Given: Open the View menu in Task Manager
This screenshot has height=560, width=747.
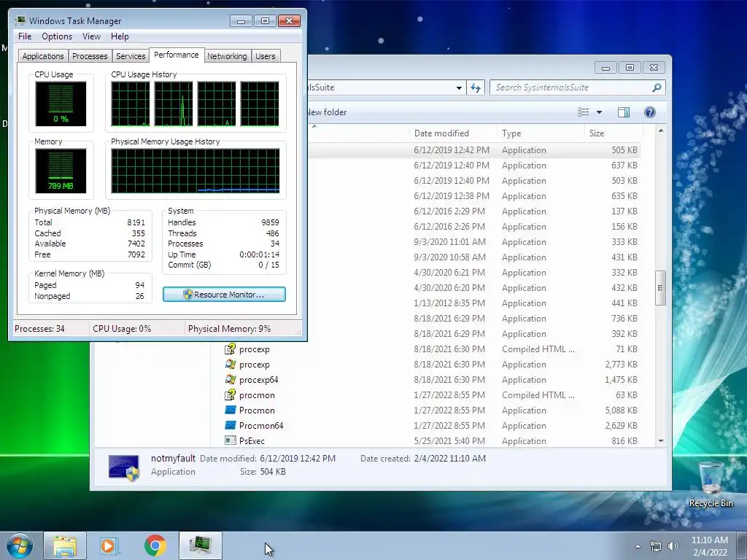Looking at the screenshot, I should pyautogui.click(x=91, y=36).
